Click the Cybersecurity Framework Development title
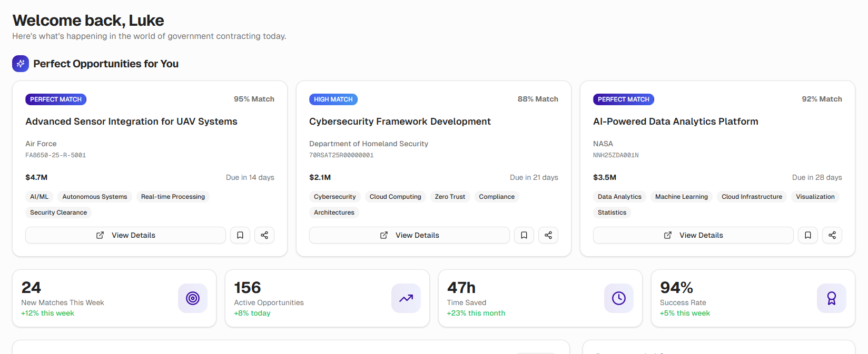The height and width of the screenshot is (354, 868). pyautogui.click(x=400, y=122)
